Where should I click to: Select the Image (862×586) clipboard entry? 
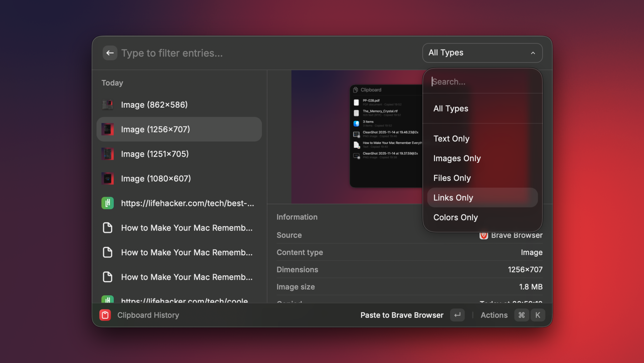154,104
